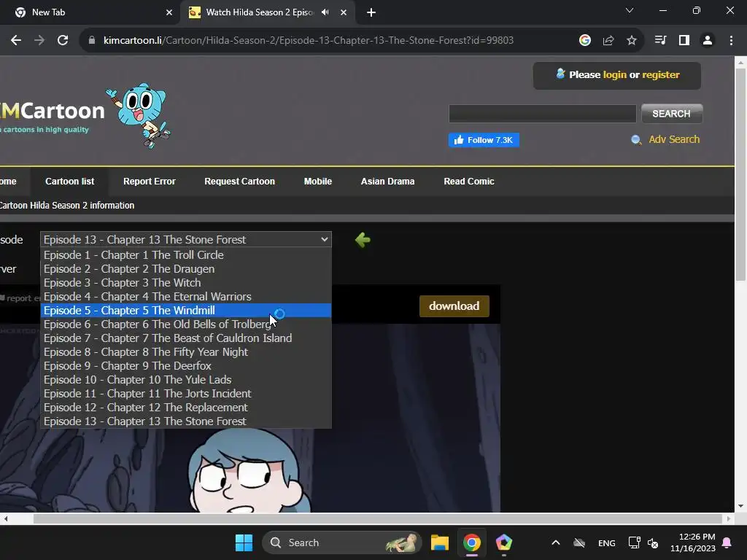Select Episode 4 The Eternal Warriors
Screen dimensions: 747x560
coord(186,296)
